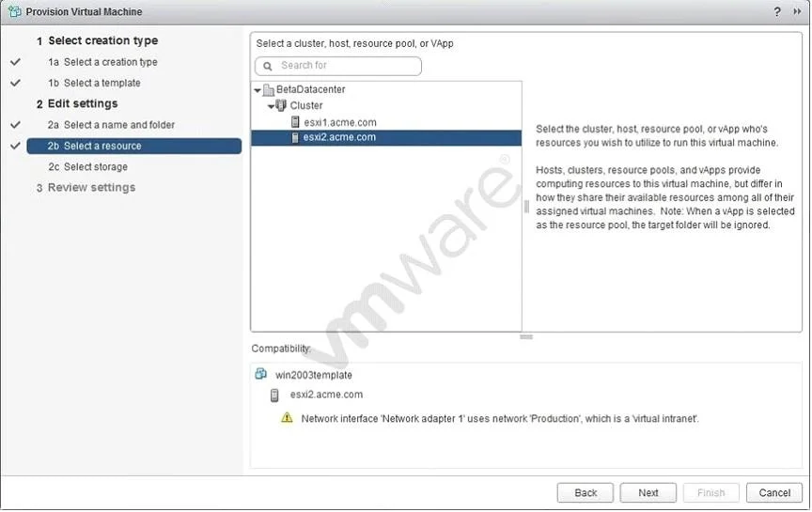Click the vertical splitter handle beside tree

click(x=526, y=207)
